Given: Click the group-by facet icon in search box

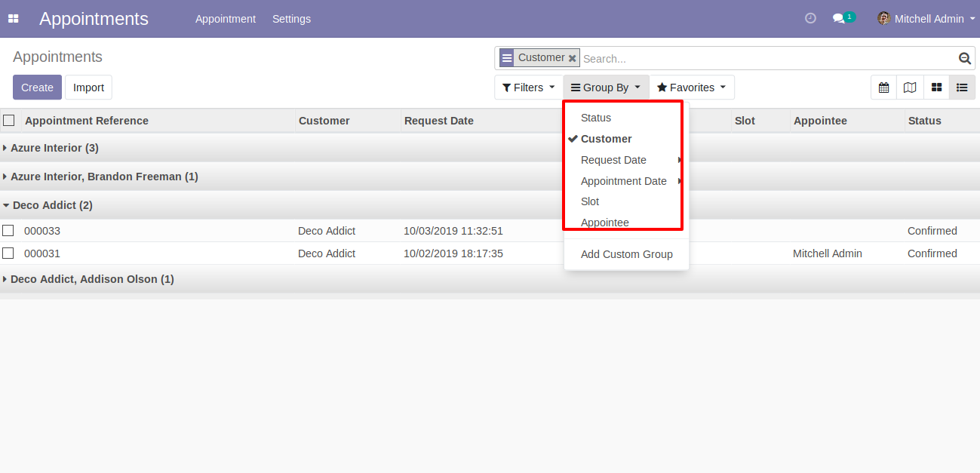Looking at the screenshot, I should pyautogui.click(x=507, y=58).
